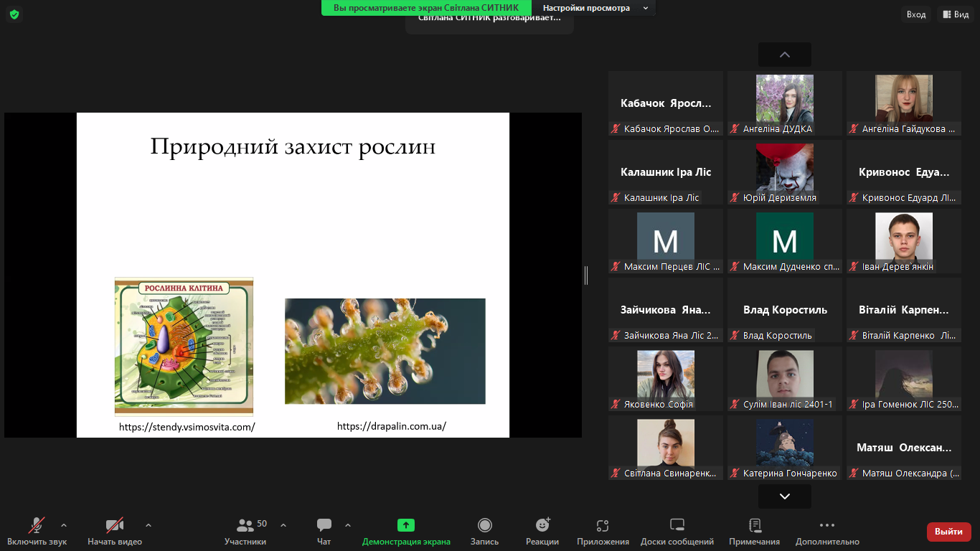980x551 pixels.
Task: Open the Реакции reactions menu
Action: (542, 526)
